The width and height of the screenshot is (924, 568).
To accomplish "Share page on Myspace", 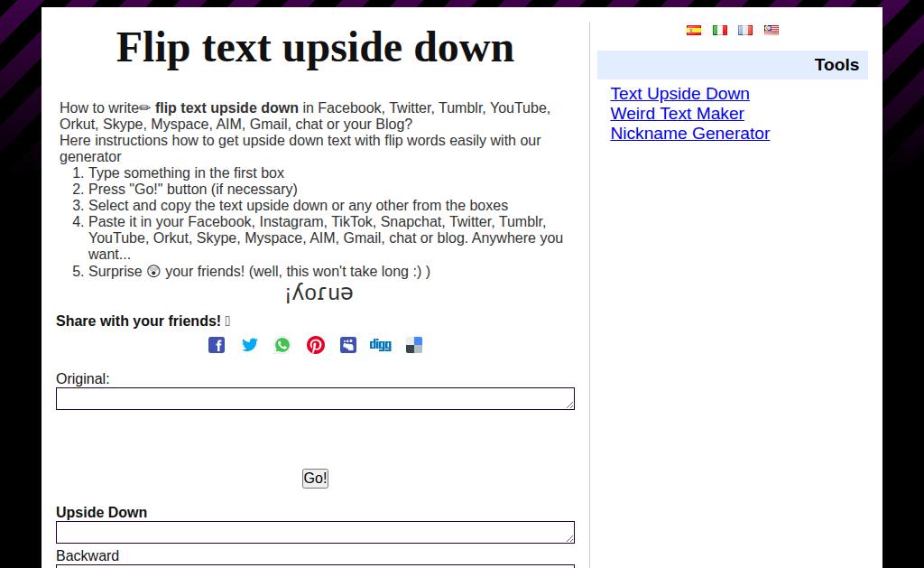I will 348,345.
